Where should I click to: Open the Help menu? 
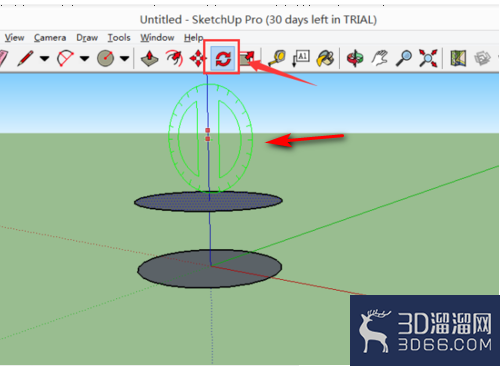pyautogui.click(x=193, y=38)
